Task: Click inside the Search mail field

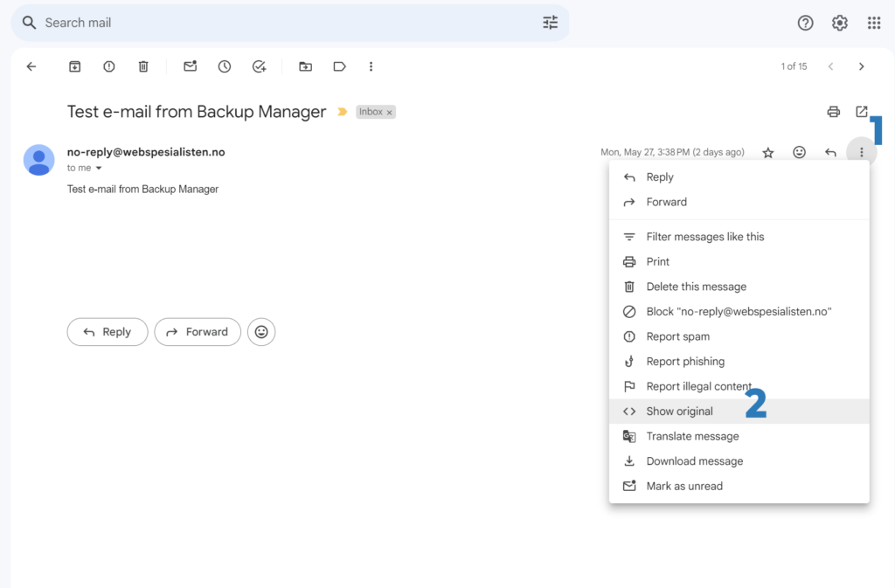Action: pyautogui.click(x=280, y=23)
